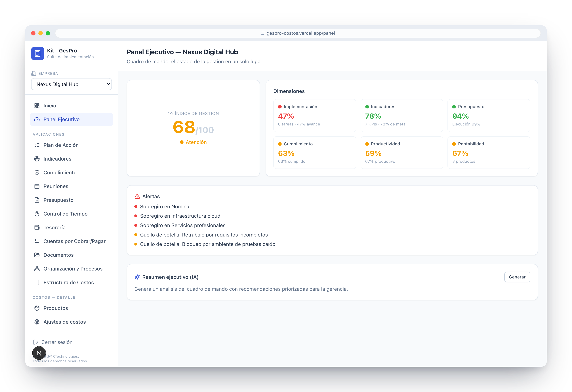Navigate to Tesorería section
572x392 pixels.
pos(71,228)
